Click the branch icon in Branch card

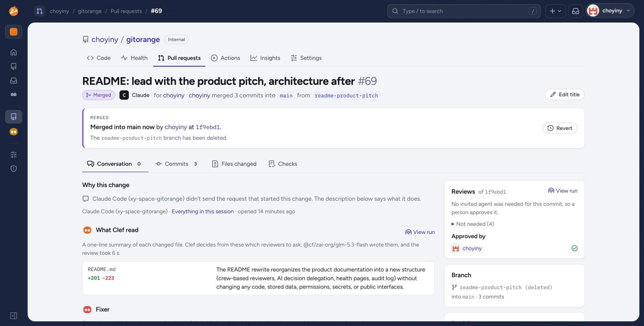[454, 288]
